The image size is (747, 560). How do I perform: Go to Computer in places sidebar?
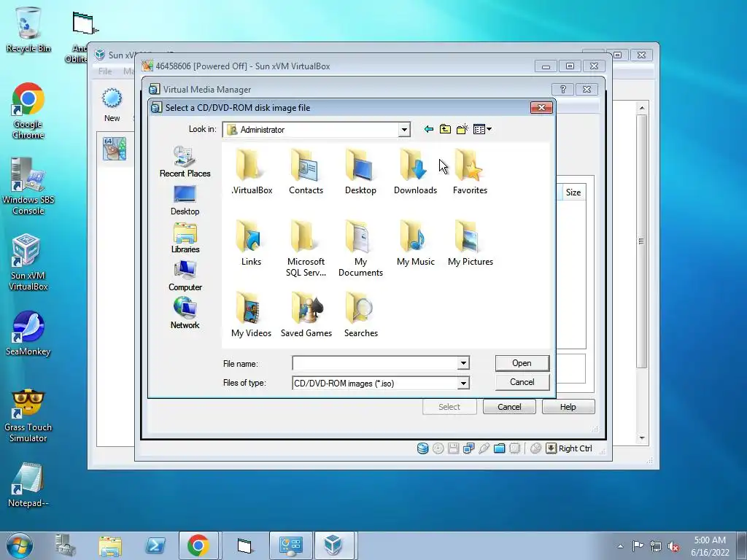point(185,276)
